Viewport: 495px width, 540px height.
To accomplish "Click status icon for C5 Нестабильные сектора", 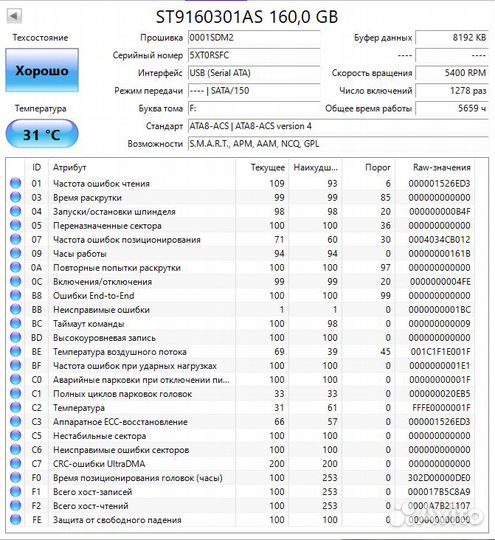I will click(x=16, y=435).
